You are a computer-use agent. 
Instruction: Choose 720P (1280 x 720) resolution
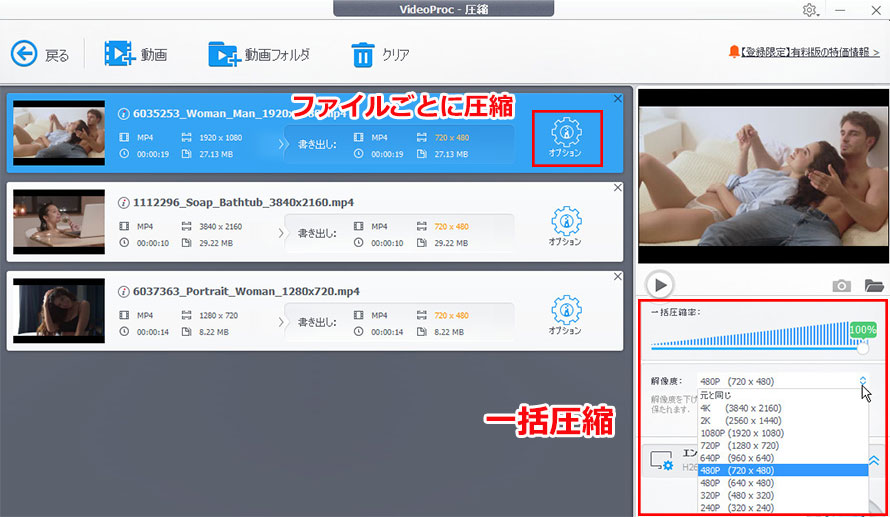(x=783, y=445)
